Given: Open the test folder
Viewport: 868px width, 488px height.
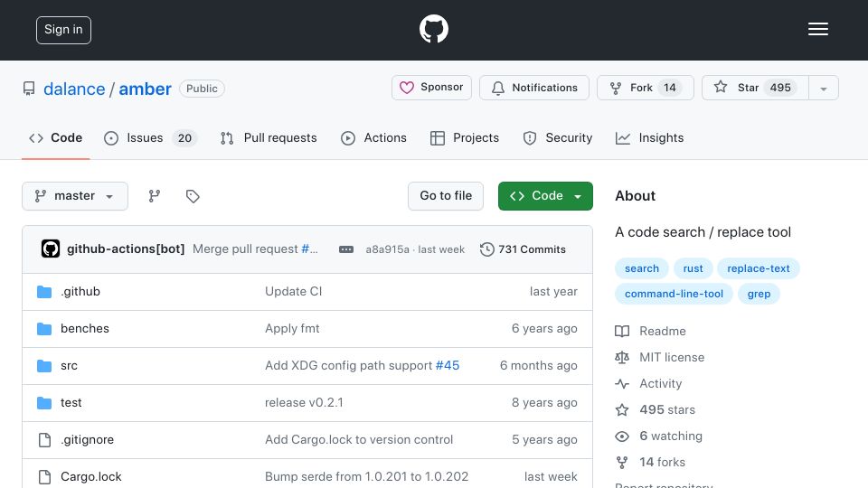Looking at the screenshot, I should [x=71, y=403].
